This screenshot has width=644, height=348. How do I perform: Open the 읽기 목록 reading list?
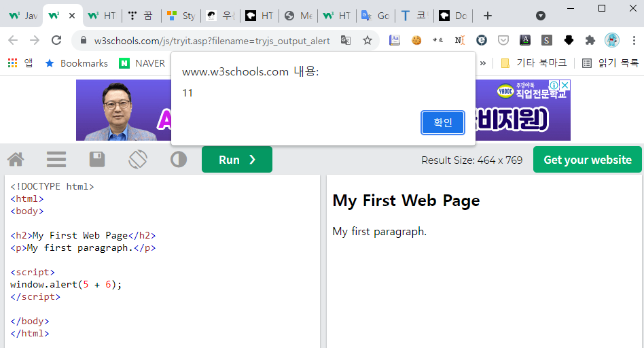[x=611, y=63]
